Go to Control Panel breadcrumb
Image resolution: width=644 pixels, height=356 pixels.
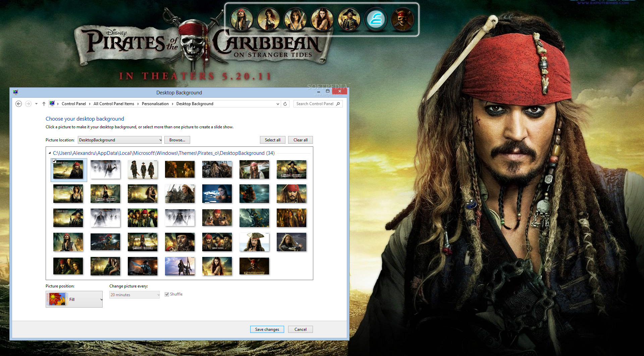[x=74, y=104]
